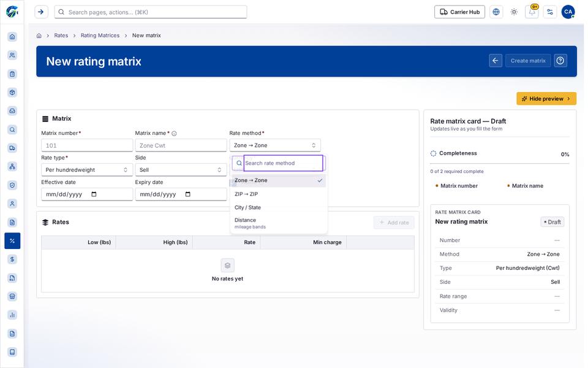
Task: Focus the Matrix name input field
Action: click(181, 145)
